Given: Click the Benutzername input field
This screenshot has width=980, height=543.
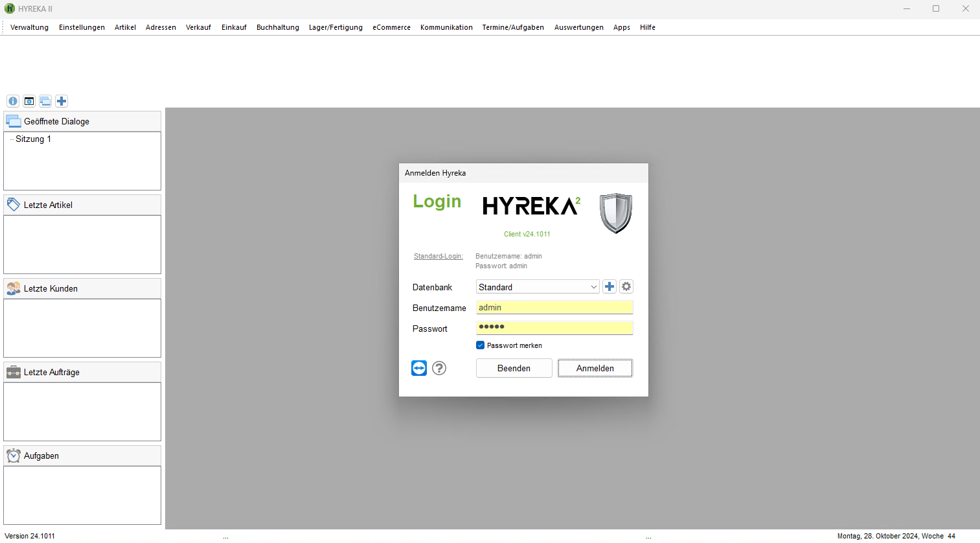Looking at the screenshot, I should pos(554,307).
